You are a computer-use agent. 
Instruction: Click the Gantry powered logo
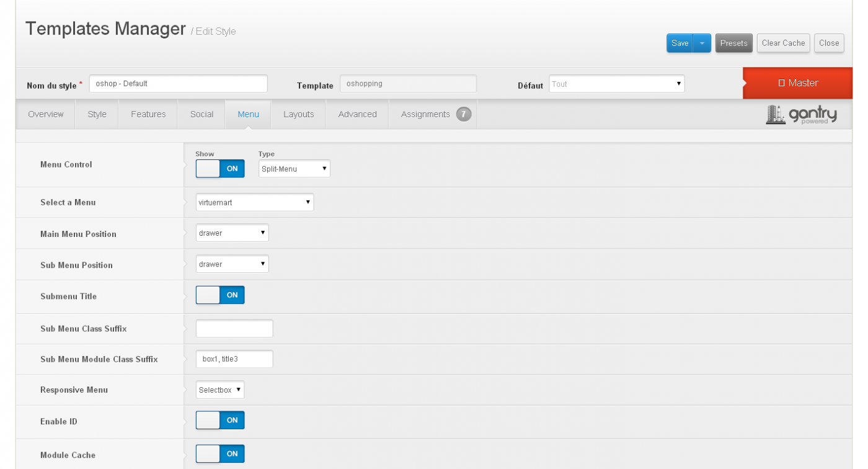click(x=802, y=115)
